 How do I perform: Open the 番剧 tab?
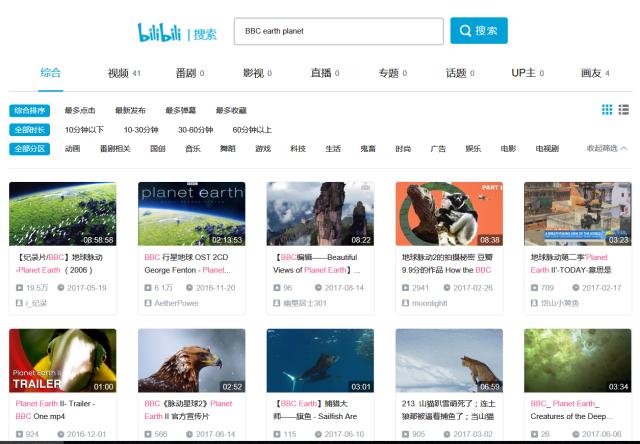[x=190, y=73]
